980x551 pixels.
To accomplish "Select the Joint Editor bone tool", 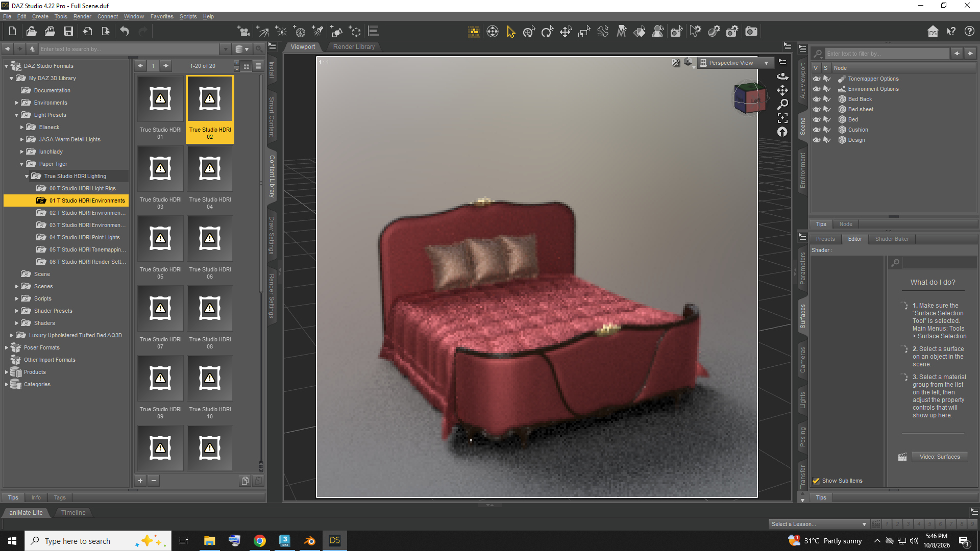I will click(603, 32).
